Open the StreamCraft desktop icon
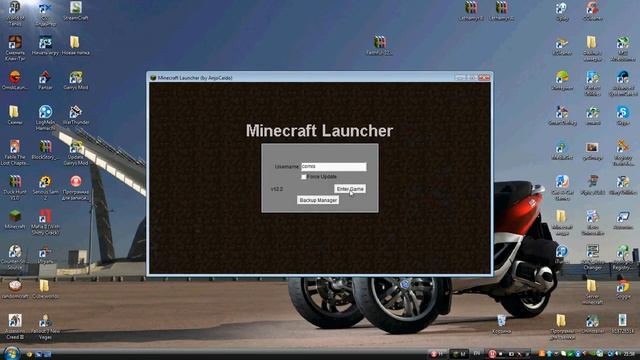640x360 pixels. coord(76,11)
